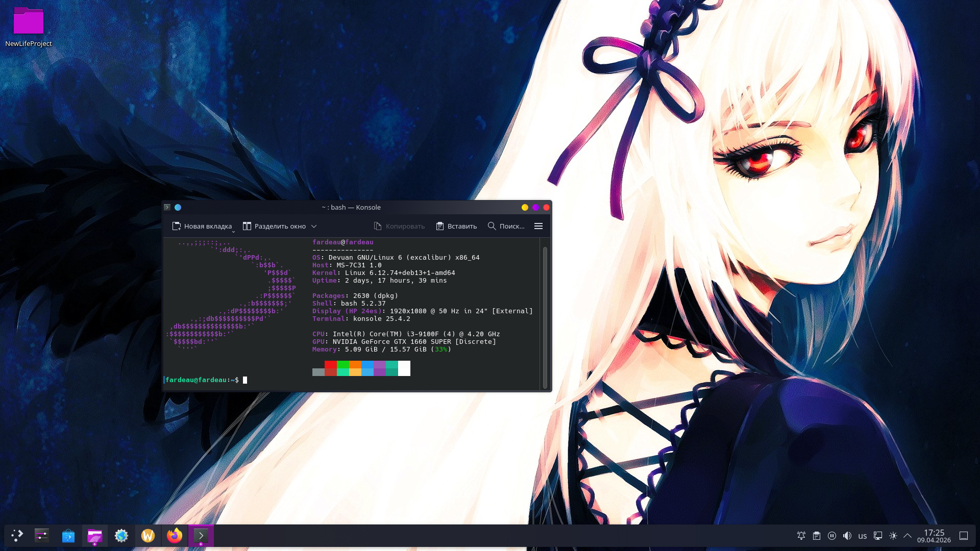Click the paused media player tray icon

click(x=832, y=536)
